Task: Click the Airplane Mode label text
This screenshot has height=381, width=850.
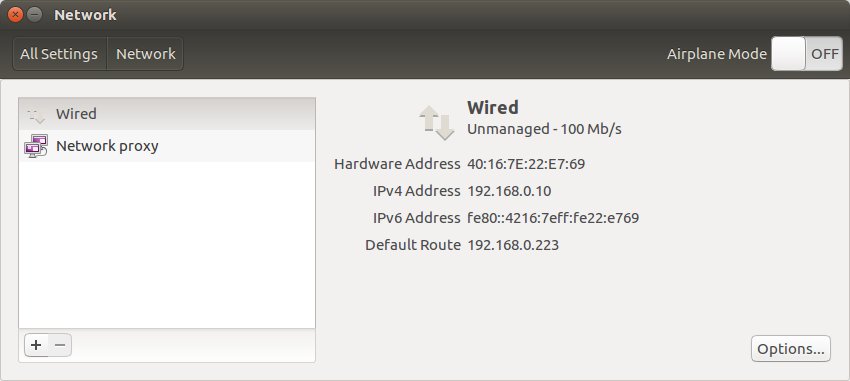Action: click(x=717, y=54)
